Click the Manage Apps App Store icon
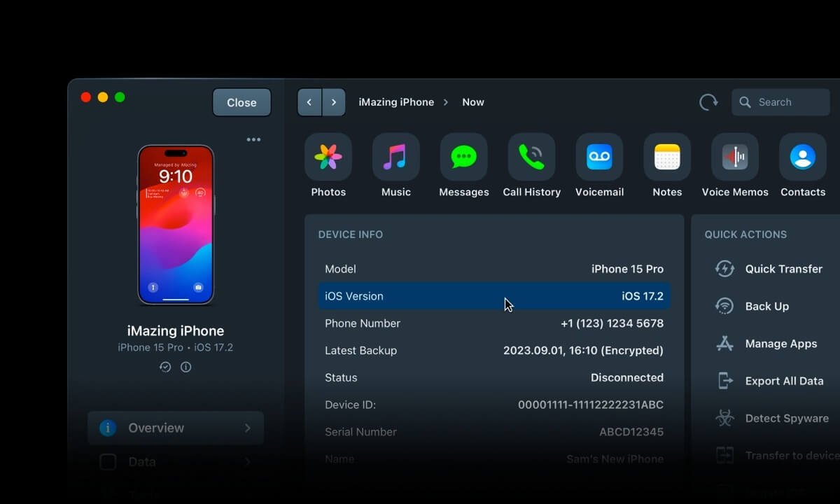The width and height of the screenshot is (840, 504). 724,344
